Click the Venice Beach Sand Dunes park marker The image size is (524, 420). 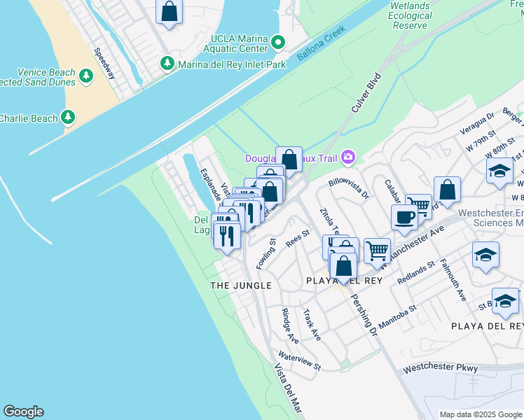[x=86, y=76]
